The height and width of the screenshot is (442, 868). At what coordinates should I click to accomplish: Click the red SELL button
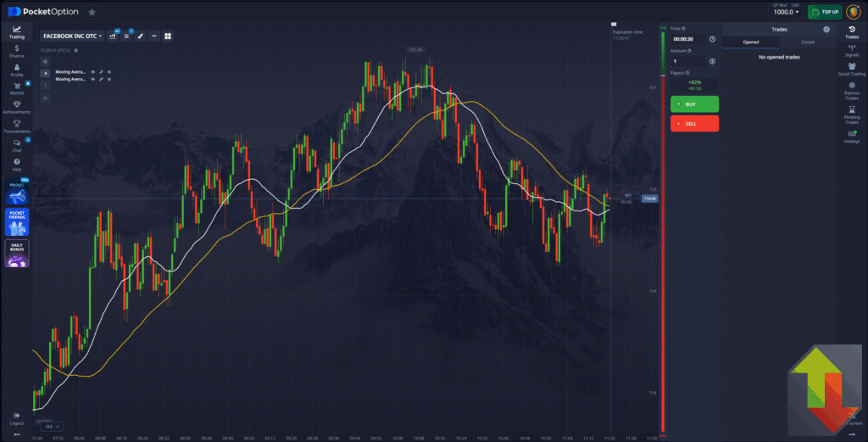pos(695,124)
